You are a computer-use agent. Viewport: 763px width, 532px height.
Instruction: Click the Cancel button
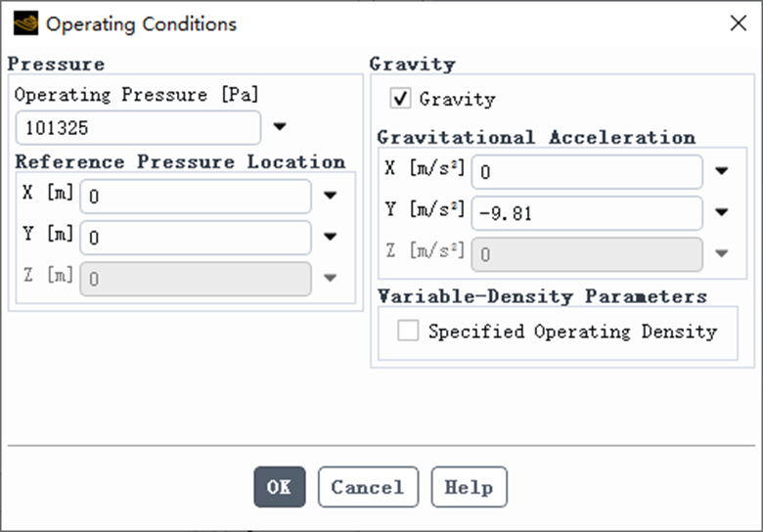369,487
